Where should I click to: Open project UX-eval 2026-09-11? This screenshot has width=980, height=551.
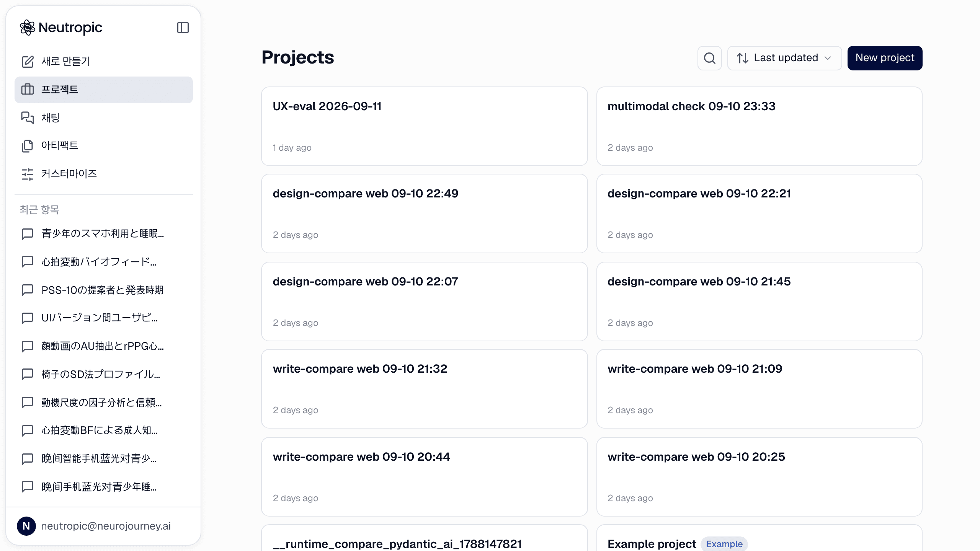point(424,126)
